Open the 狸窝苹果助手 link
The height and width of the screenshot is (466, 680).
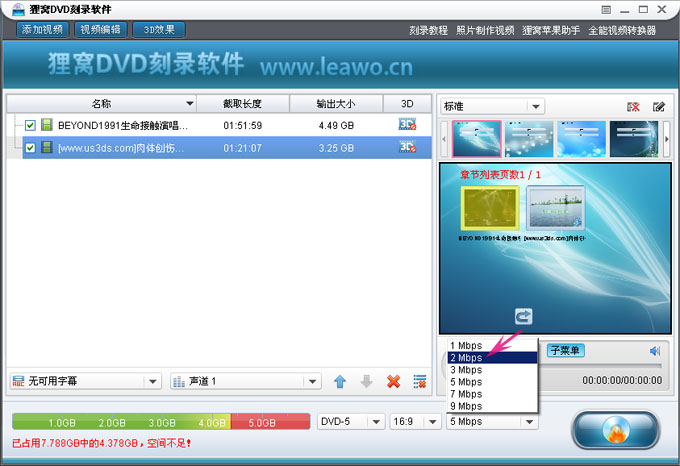551,30
